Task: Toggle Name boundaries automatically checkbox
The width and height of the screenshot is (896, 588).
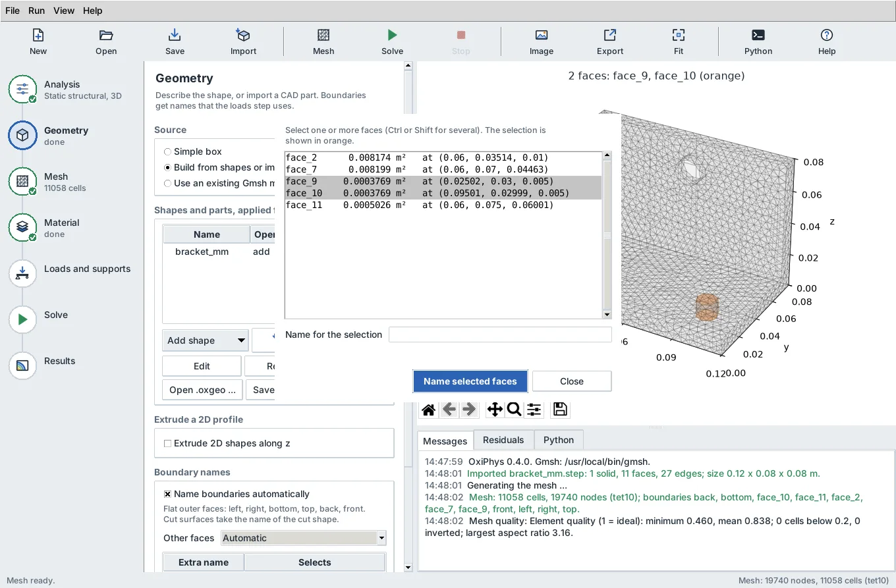Action: 237,494
